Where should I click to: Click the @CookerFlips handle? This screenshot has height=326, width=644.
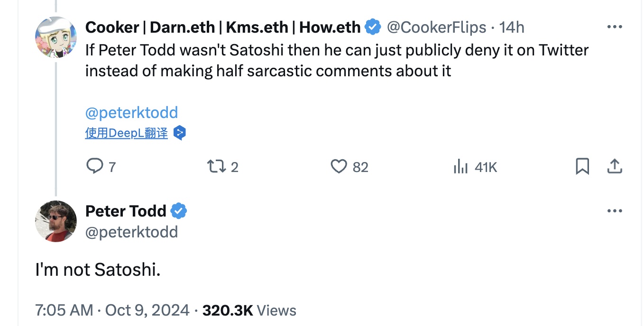point(436,27)
